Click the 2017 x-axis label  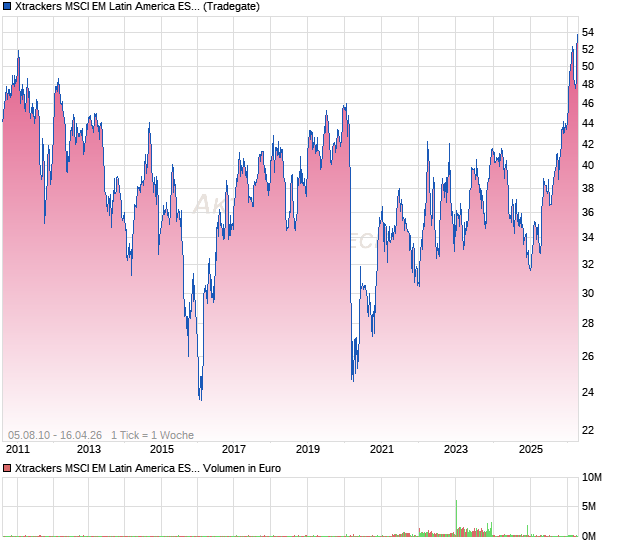[234, 449]
